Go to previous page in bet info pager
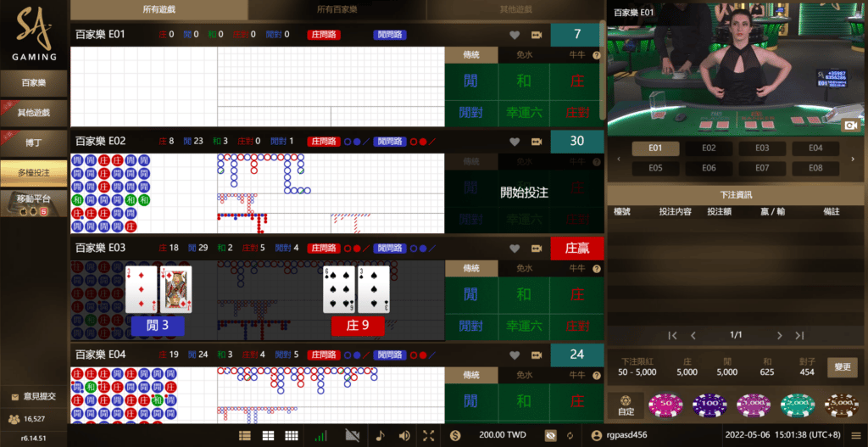The image size is (868, 447). tap(693, 335)
